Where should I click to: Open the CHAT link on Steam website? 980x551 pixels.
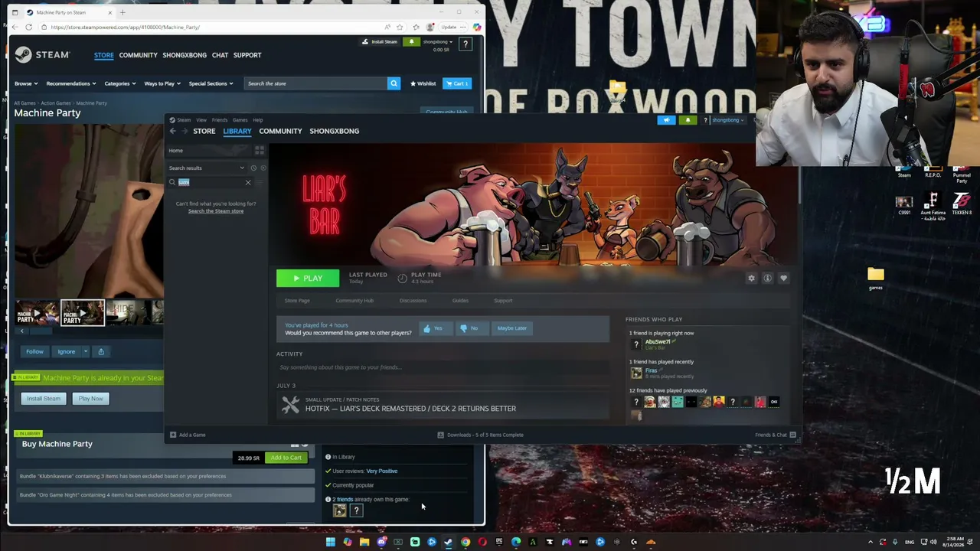point(220,55)
